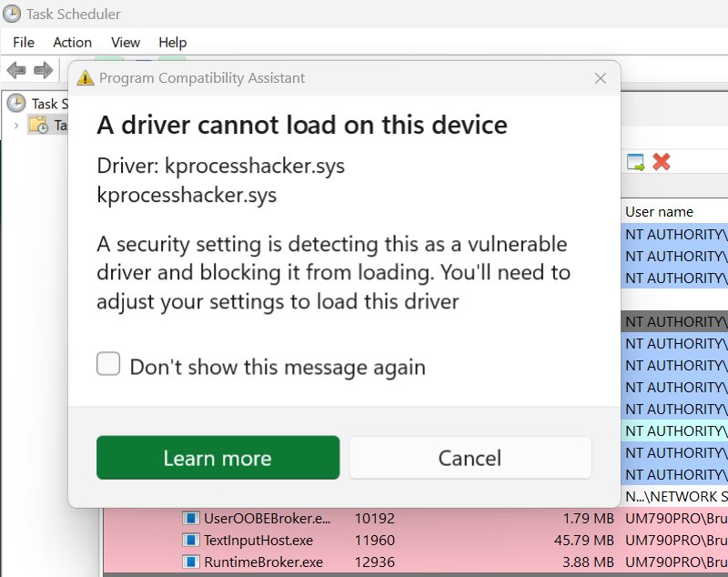Click the TextInputHost.exe process icon
The height and width of the screenshot is (577, 728).
190,541
